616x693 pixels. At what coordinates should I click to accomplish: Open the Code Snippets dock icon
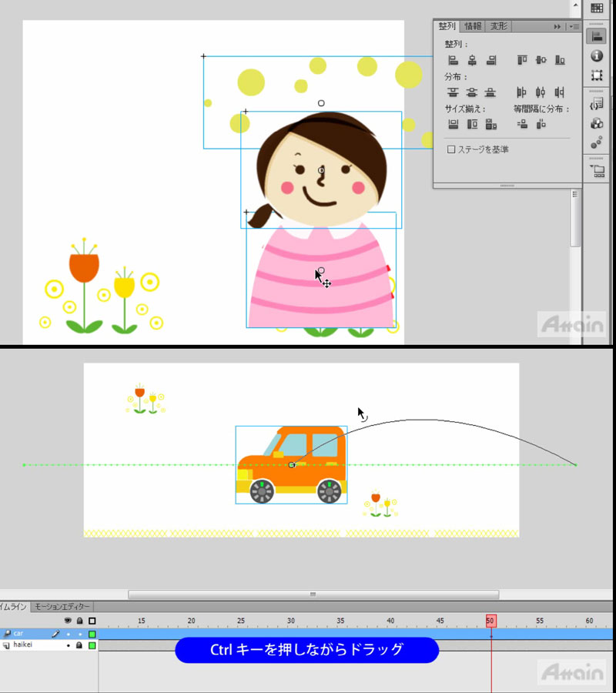click(x=597, y=104)
